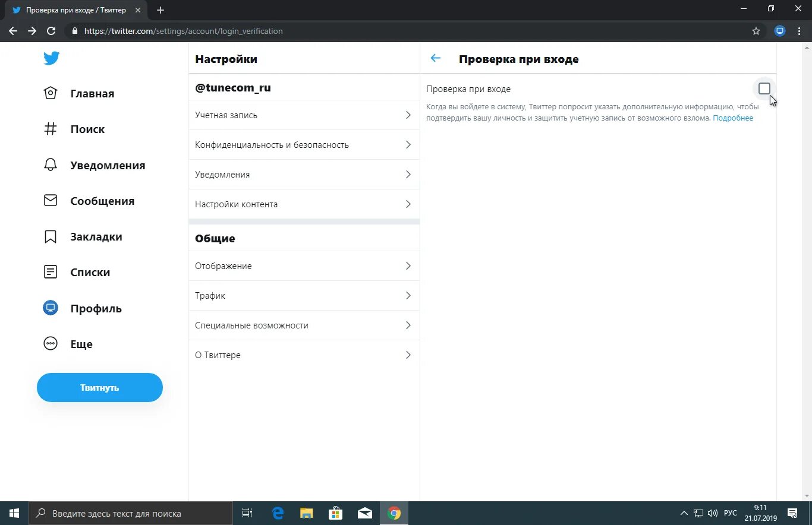Open О Твиттере chevron
Screen dimensions: 812x525
408,355
